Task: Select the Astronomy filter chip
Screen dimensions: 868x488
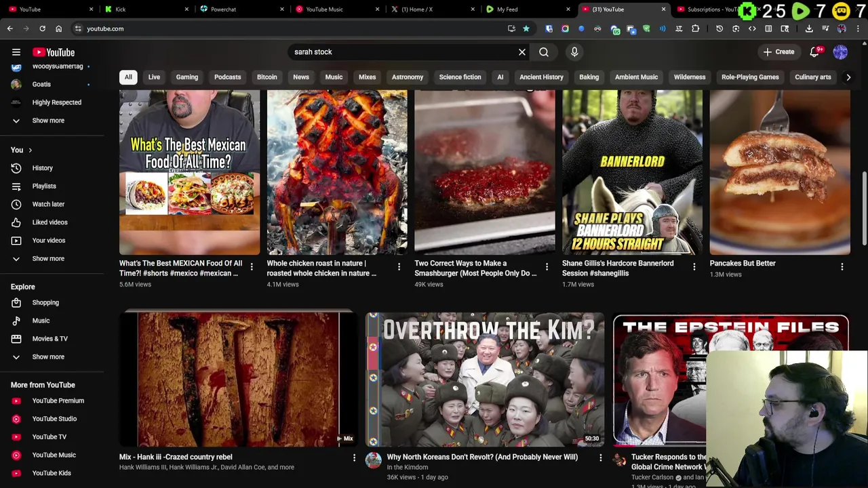Action: coord(408,77)
